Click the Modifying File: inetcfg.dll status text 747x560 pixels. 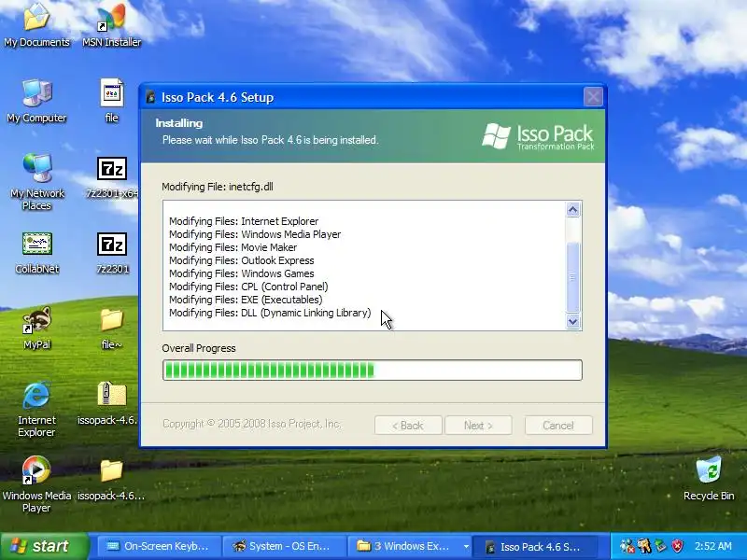[218, 187]
